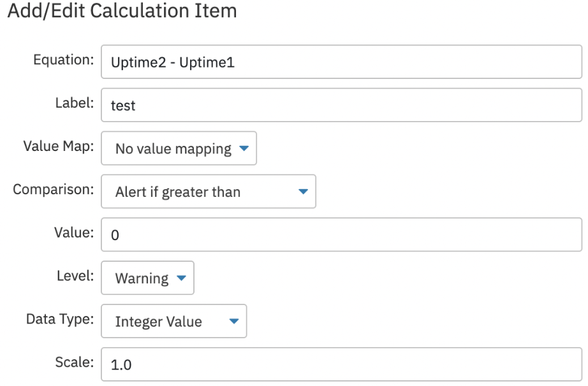Screen dimensions: 588x386
Task: Click the Scale: field label
Action: [x=74, y=362]
